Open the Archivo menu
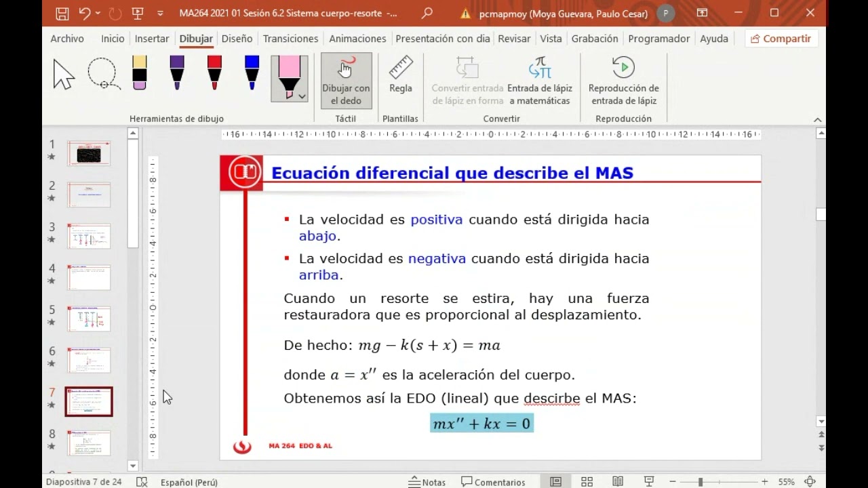 (x=67, y=39)
